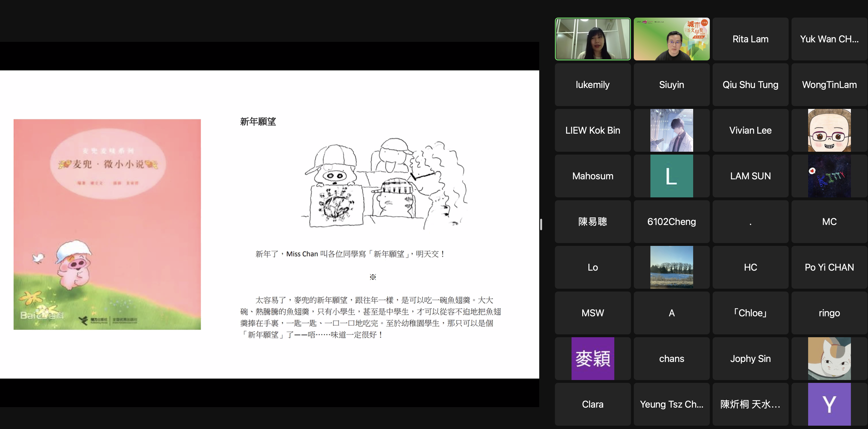The height and width of the screenshot is (429, 868).
Task: Click the black-and-white cartoon illustration on slide
Action: coord(384,184)
